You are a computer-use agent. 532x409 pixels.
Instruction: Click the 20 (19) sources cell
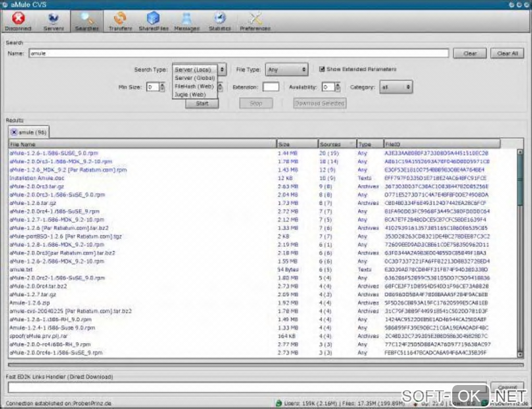point(329,153)
